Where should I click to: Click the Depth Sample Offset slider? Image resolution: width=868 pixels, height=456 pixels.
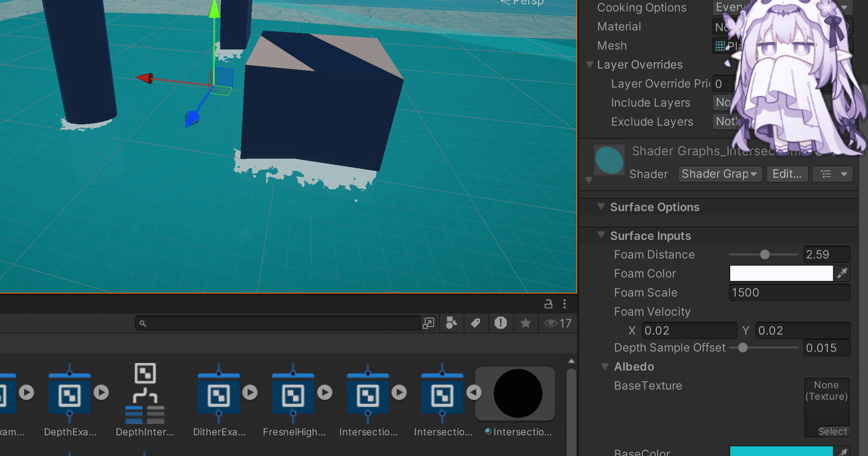coord(764,348)
